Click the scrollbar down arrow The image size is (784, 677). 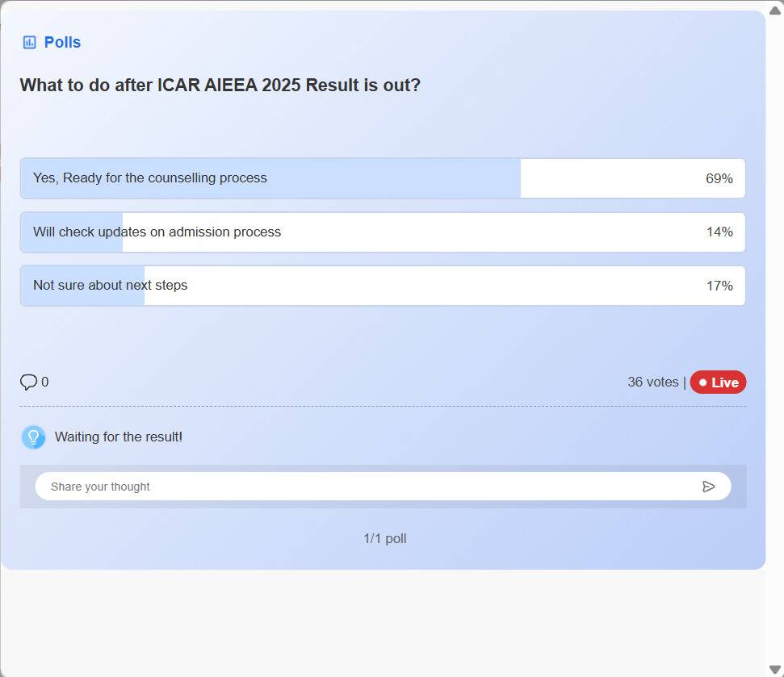click(775, 669)
